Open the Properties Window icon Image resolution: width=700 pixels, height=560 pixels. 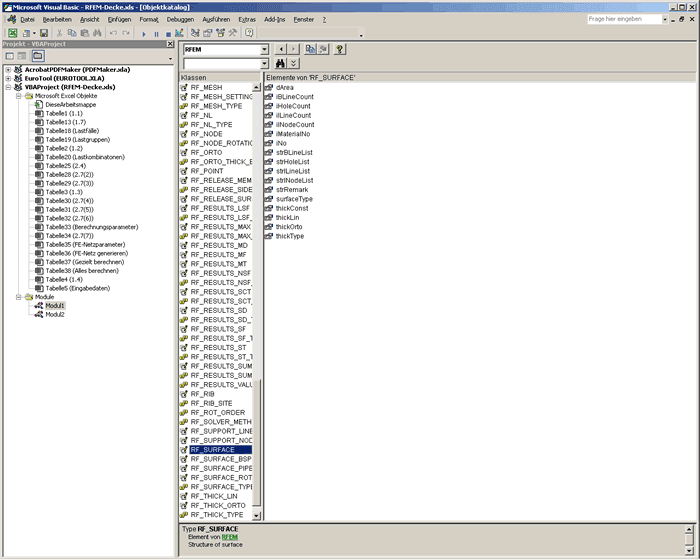click(208, 33)
